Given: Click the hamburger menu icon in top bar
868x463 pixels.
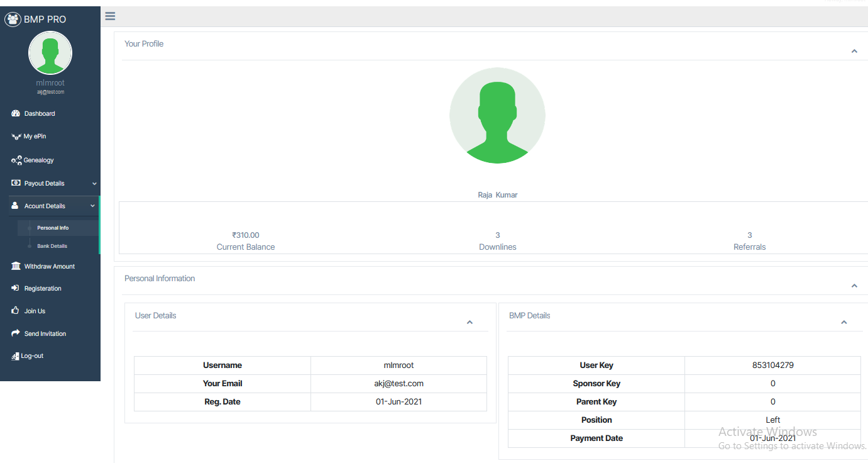Looking at the screenshot, I should point(110,16).
